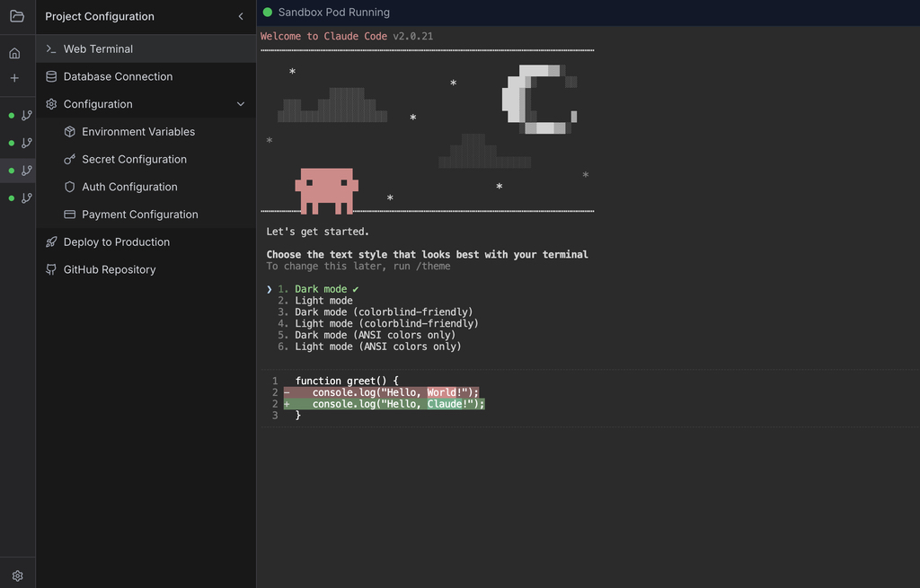This screenshot has width=920, height=588.
Task: Click the Sandbox Pod Running status text
Action: (x=334, y=12)
